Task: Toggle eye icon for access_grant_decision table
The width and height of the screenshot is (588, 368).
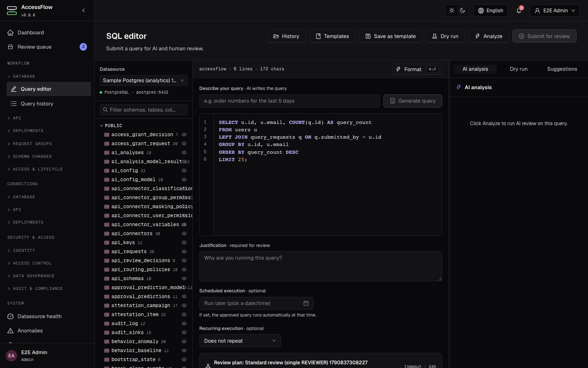Action: [184, 135]
